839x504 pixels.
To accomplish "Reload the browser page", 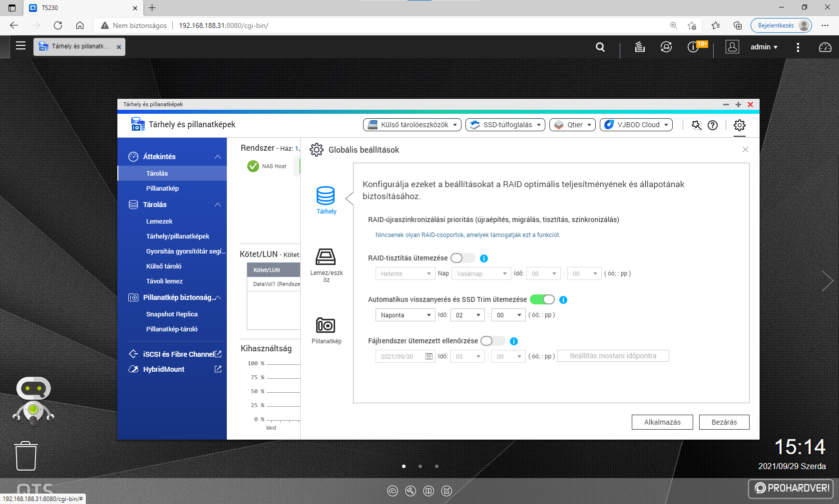I will (x=58, y=25).
